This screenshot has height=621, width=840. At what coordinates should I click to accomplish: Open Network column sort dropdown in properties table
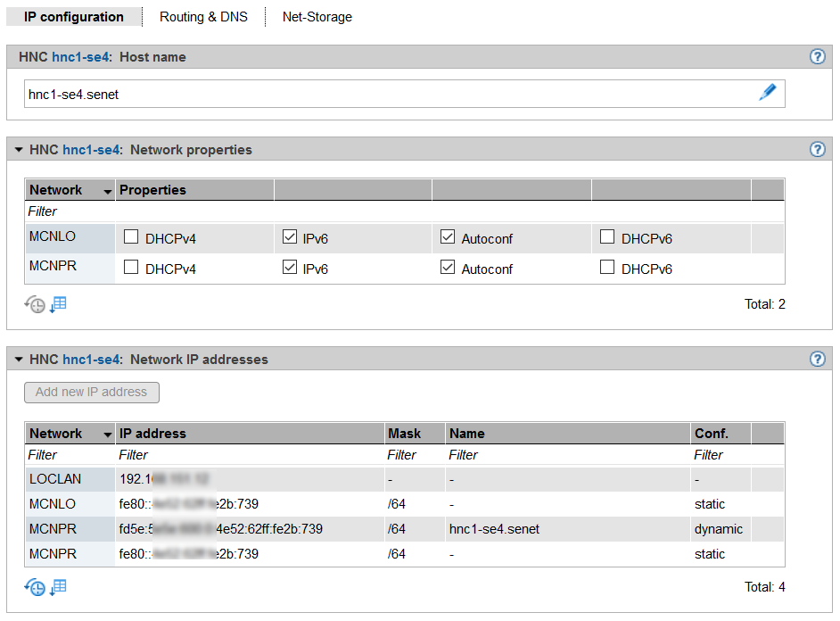(108, 191)
